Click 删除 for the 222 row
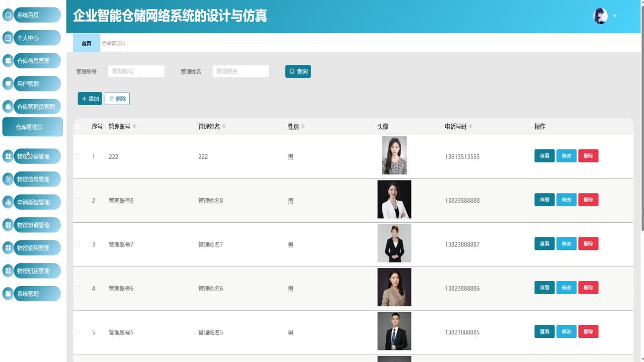This screenshot has height=362, width=644. 588,156
